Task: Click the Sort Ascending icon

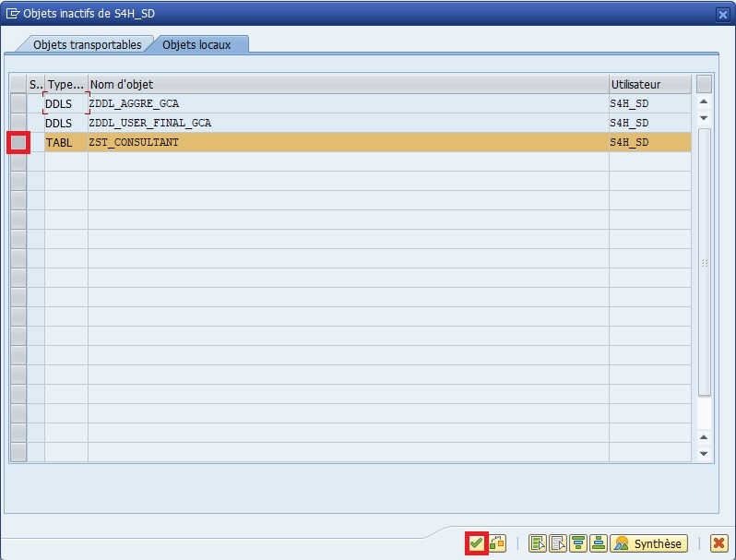Action: coord(578,543)
